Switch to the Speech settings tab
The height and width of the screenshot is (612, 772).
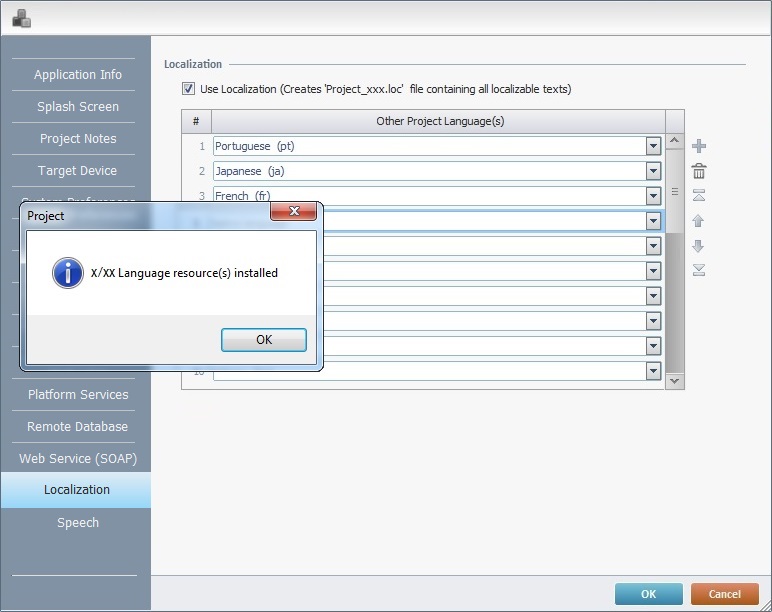point(77,522)
